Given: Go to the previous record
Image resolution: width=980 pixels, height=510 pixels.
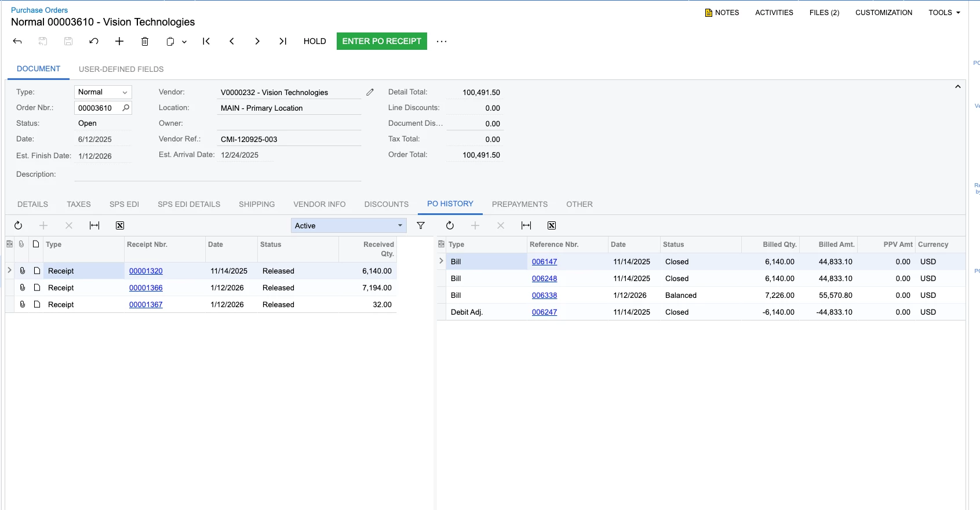Looking at the screenshot, I should [232, 41].
